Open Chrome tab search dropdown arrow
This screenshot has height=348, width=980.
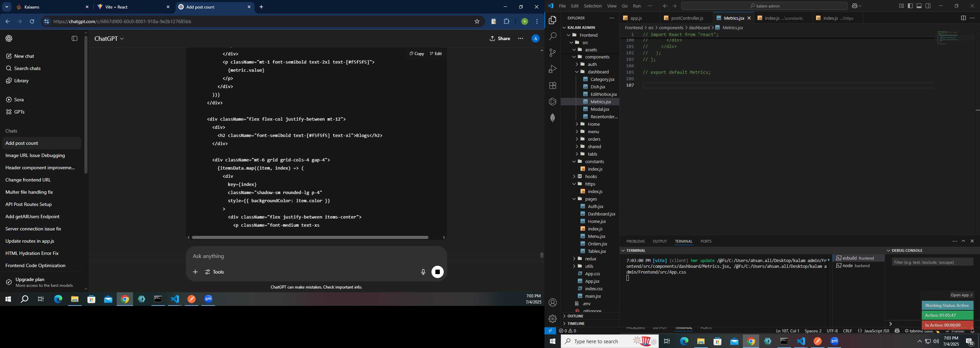pyautogui.click(x=7, y=7)
